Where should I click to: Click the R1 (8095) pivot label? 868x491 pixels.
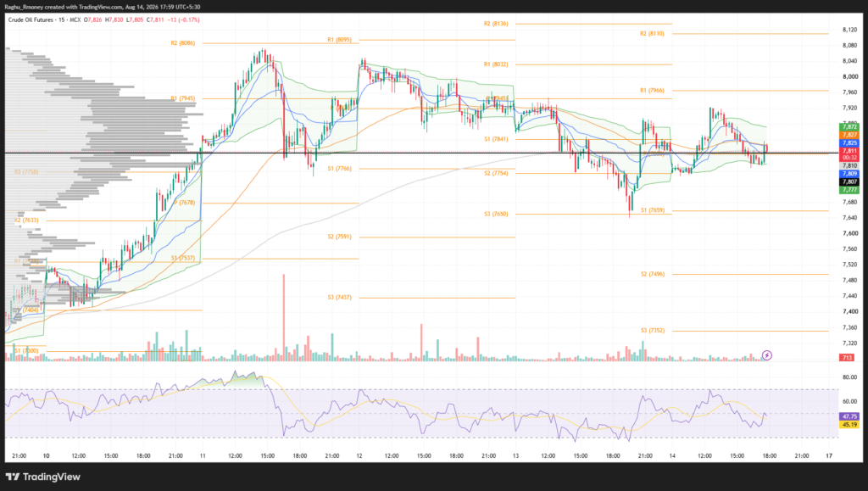[x=339, y=40]
